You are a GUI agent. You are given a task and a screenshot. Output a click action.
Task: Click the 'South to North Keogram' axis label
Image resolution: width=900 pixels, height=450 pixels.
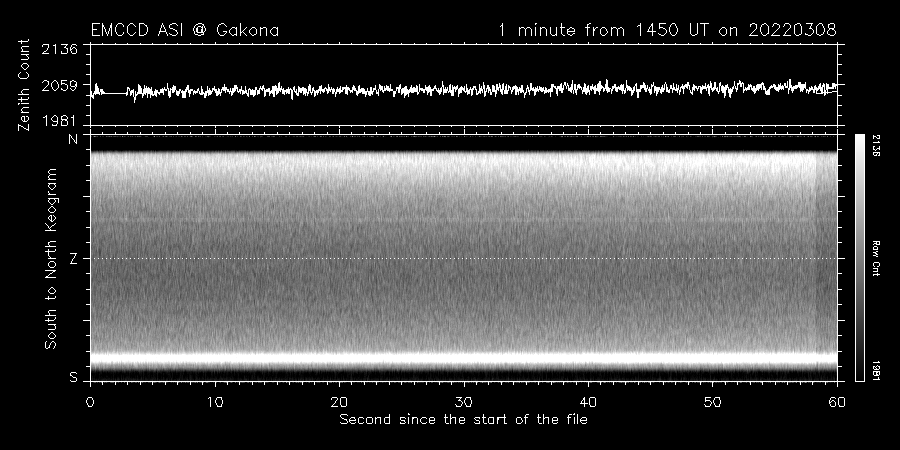51,258
